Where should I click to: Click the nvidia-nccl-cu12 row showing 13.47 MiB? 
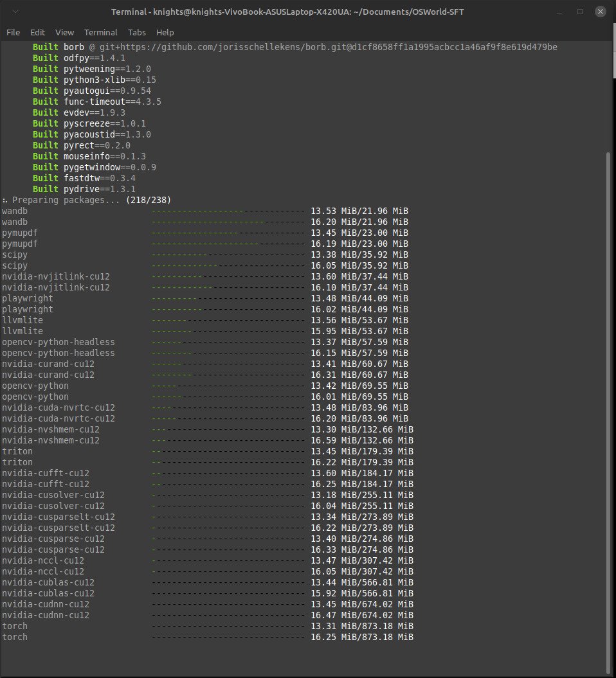[x=208, y=560]
